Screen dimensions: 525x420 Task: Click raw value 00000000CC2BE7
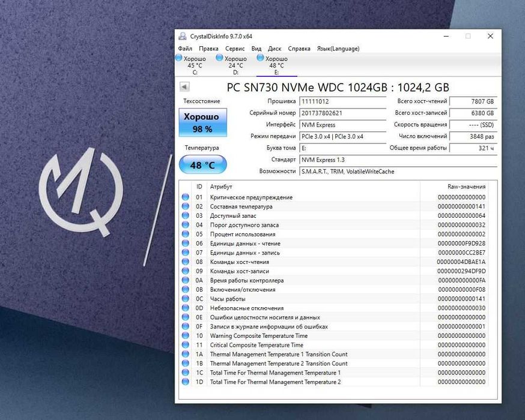click(461, 253)
